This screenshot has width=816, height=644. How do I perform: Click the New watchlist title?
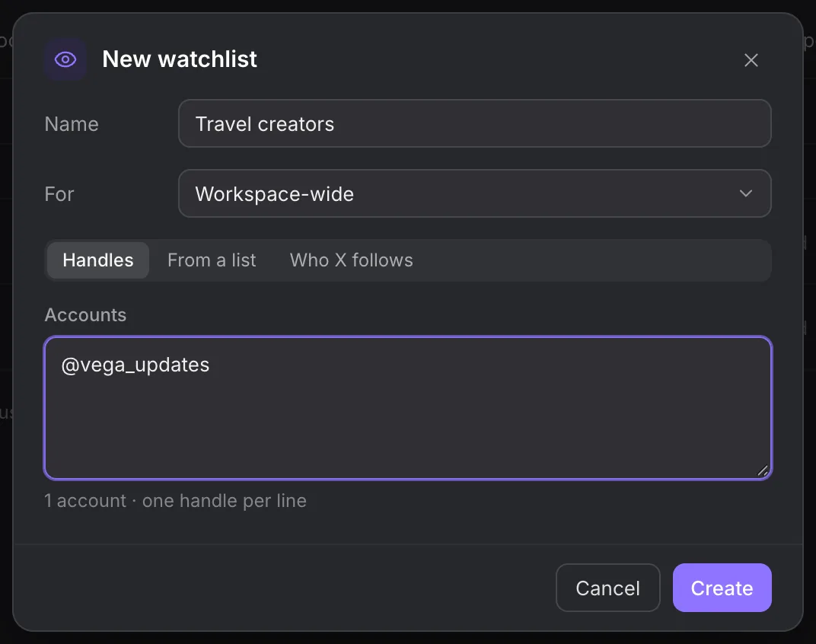(x=180, y=59)
